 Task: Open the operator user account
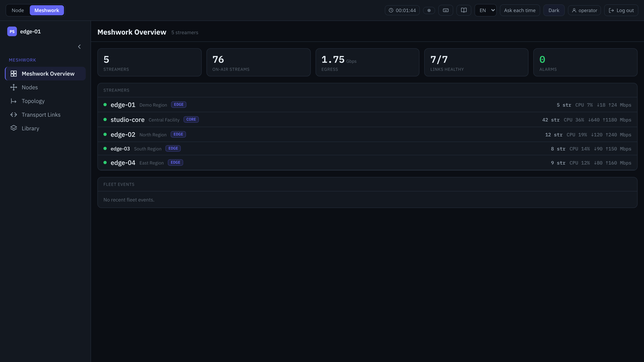point(584,10)
